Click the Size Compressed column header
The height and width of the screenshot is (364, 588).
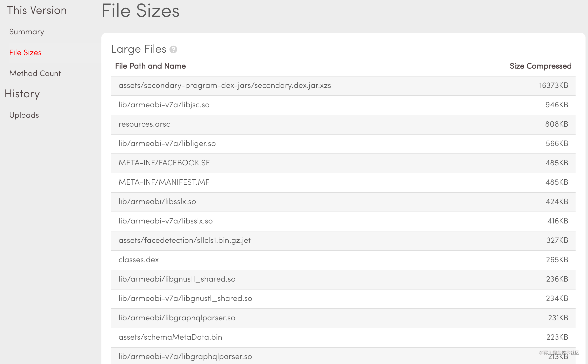pos(541,66)
